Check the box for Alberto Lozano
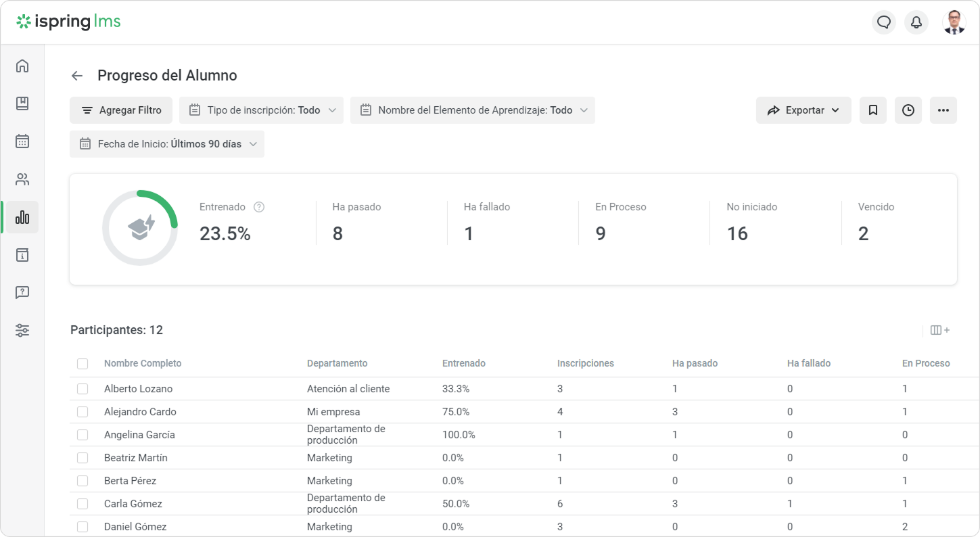Image resolution: width=980 pixels, height=537 pixels. click(83, 389)
